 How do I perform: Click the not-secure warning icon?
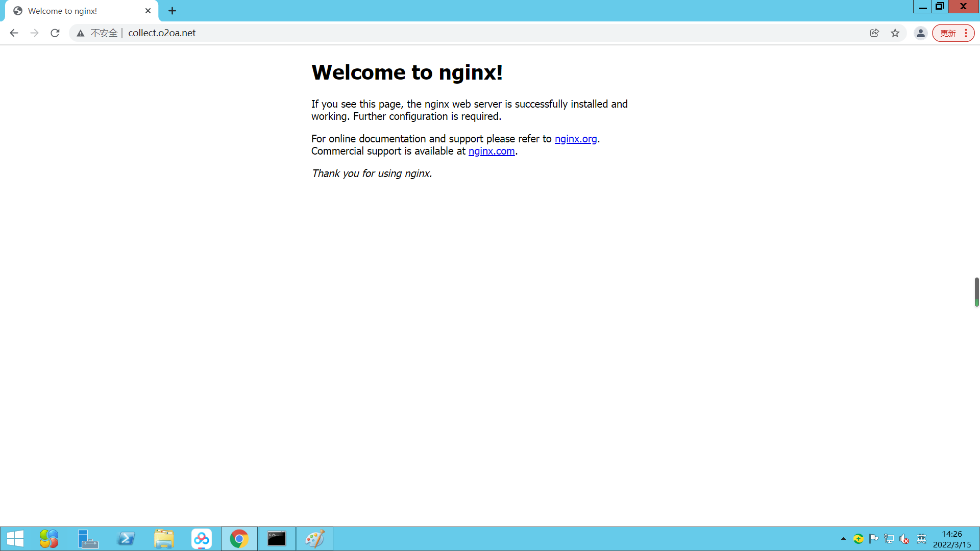pyautogui.click(x=81, y=33)
